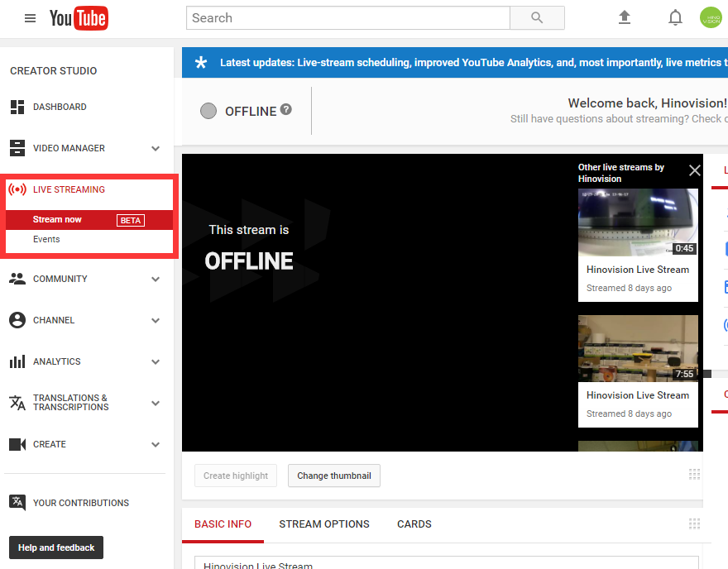The image size is (728, 569).
Task: Click the scrollbar handle beside stream list
Action: [x=707, y=374]
